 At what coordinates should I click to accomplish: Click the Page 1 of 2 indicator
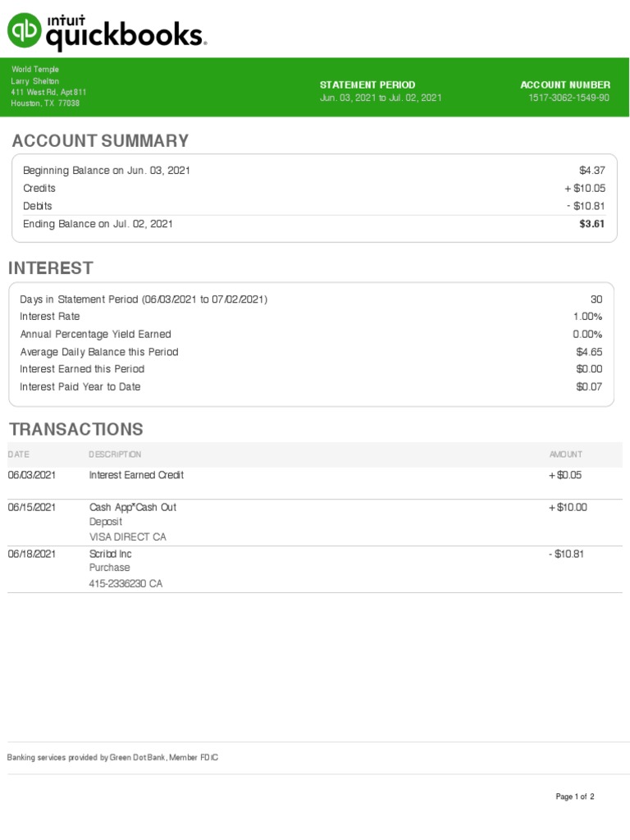[574, 797]
